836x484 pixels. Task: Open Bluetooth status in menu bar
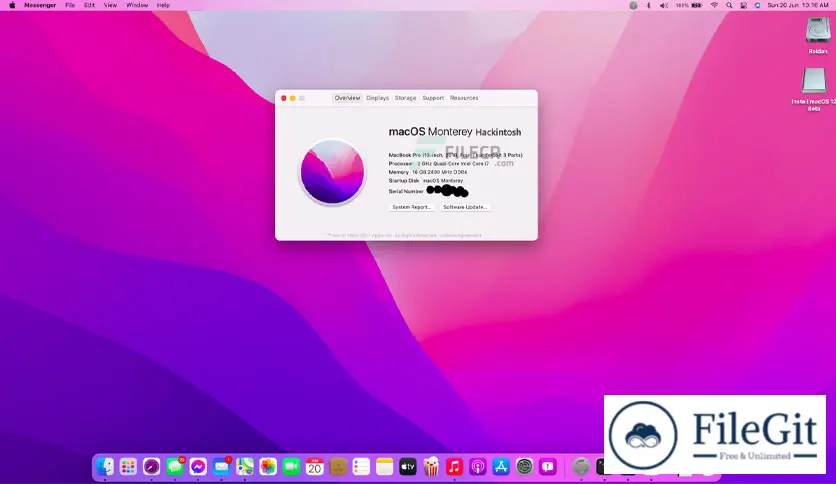click(x=649, y=5)
